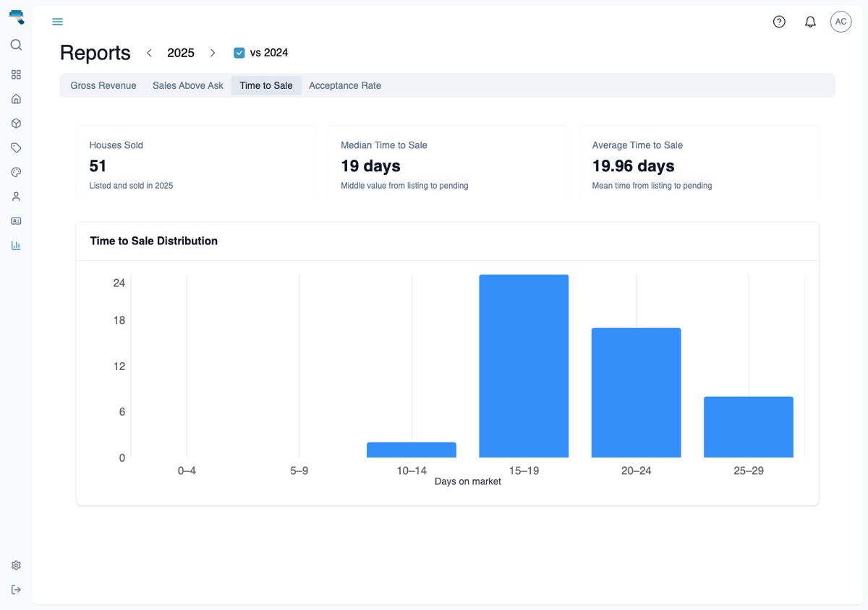The image size is (868, 610).
Task: Click the logout icon in sidebar
Action: point(16,590)
